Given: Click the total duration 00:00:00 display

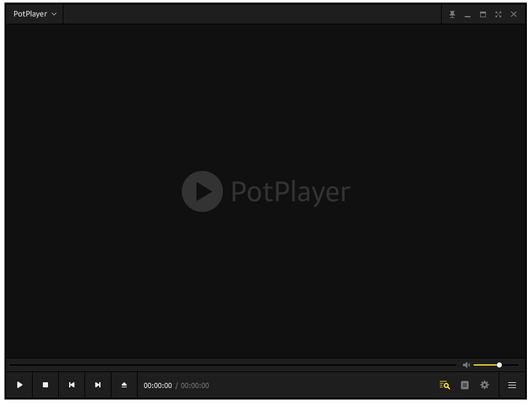Looking at the screenshot, I should pos(195,385).
